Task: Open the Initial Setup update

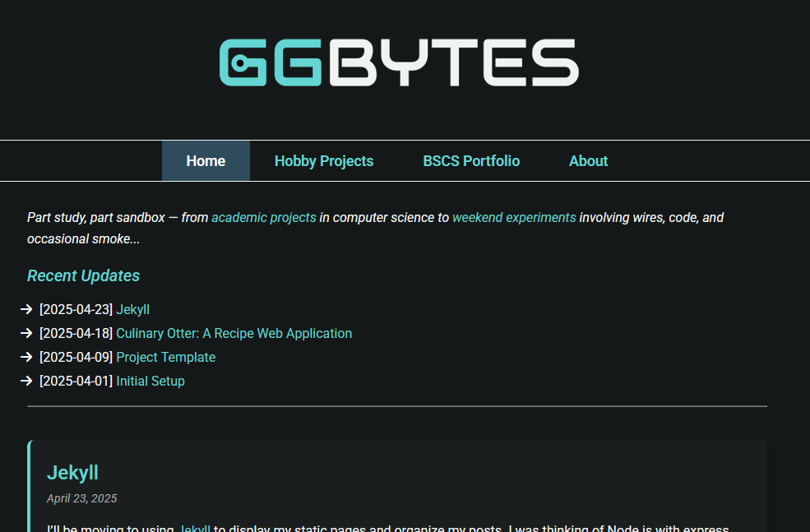Action: [x=150, y=381]
